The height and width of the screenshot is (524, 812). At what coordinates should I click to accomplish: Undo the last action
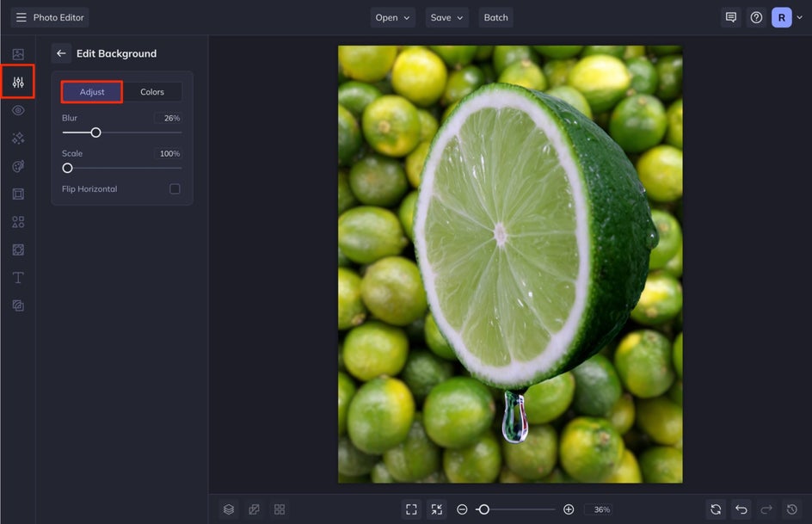741,509
